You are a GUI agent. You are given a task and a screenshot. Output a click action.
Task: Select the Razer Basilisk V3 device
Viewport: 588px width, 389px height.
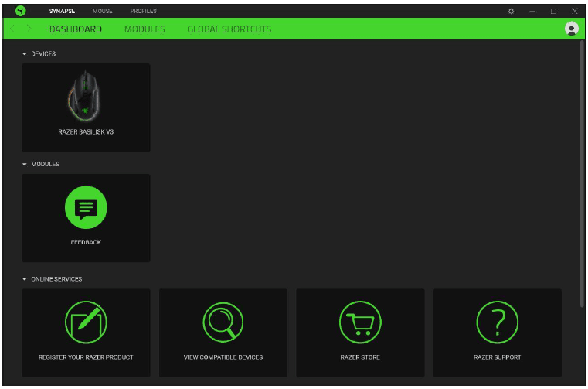point(86,107)
